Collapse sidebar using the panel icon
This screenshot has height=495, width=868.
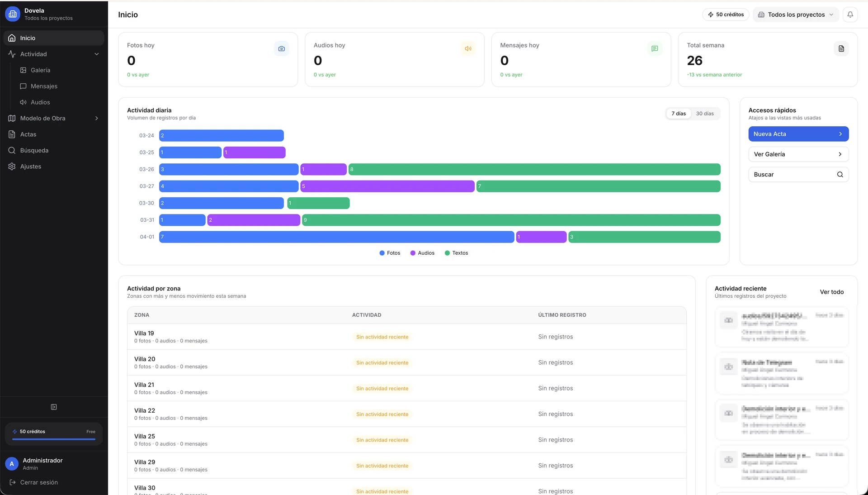(x=54, y=407)
